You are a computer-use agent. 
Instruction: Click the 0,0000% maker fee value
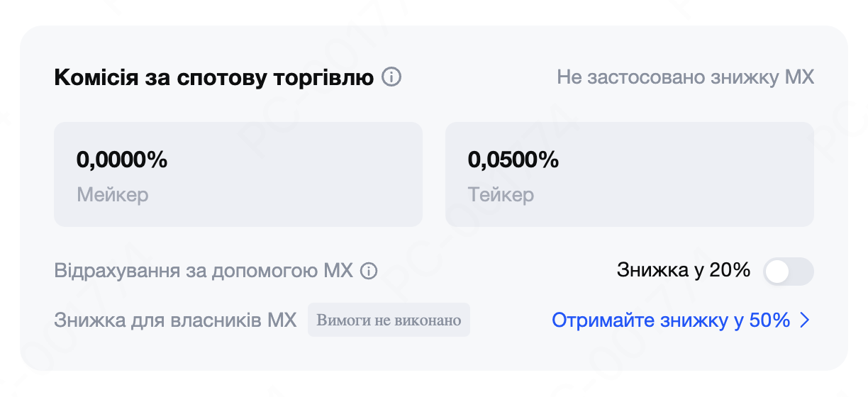(122, 160)
